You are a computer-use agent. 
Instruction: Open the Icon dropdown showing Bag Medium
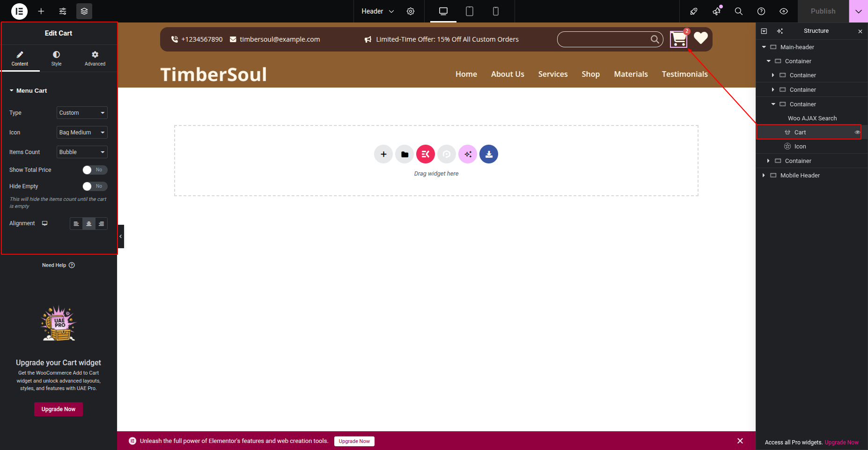point(82,133)
